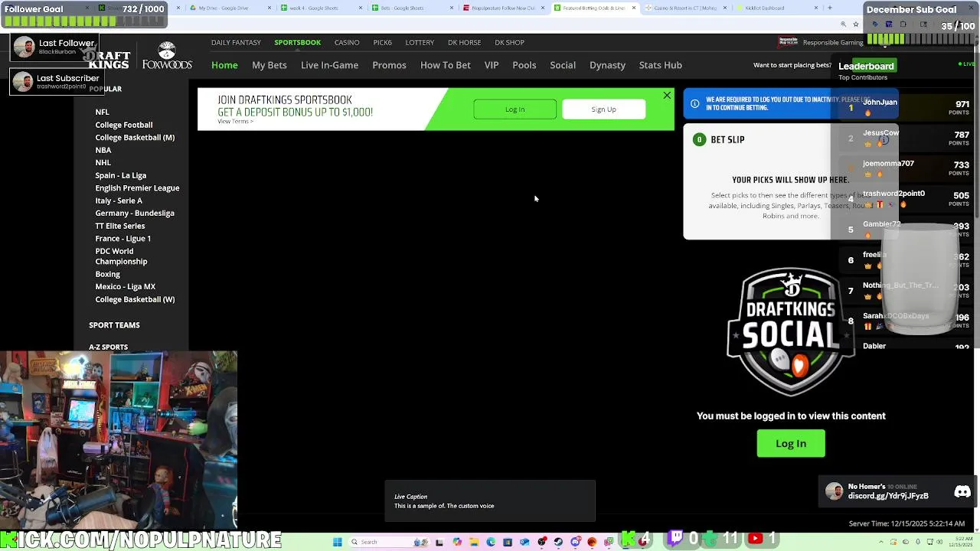Open DK Shop in the product bar

509,42
